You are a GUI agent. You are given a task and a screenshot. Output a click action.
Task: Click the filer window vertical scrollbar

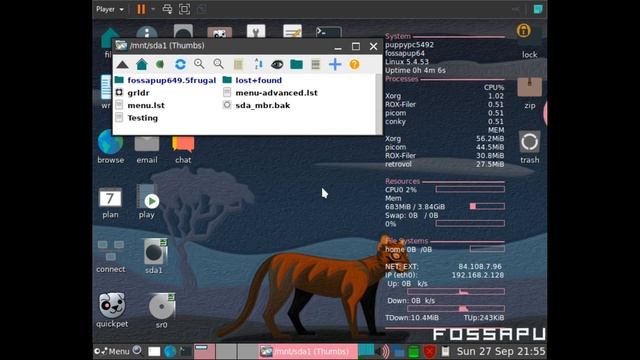point(379,104)
